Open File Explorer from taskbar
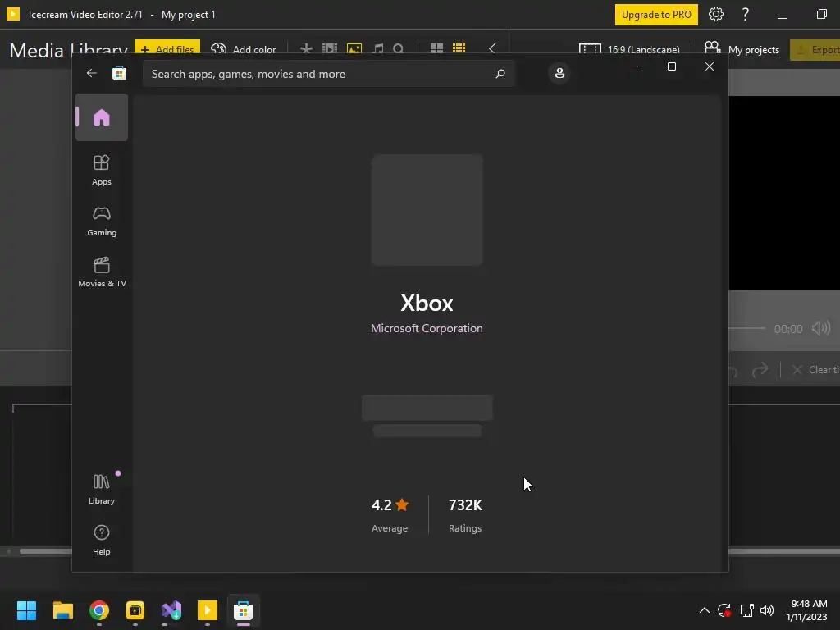 pos(62,610)
